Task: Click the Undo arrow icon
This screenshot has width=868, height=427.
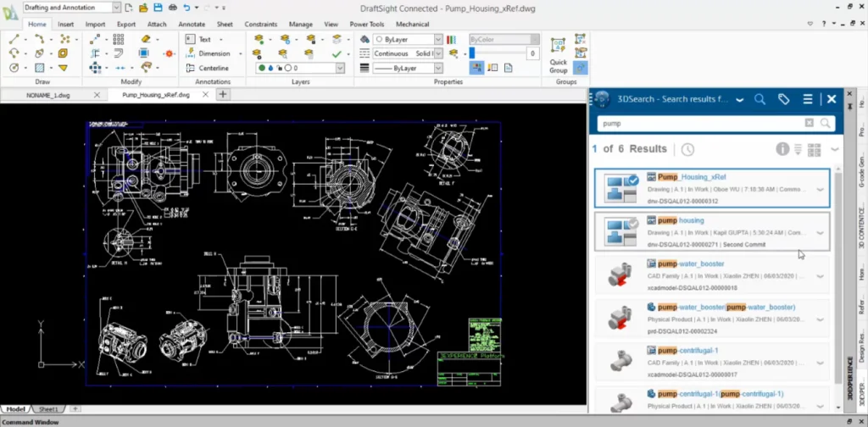Action: (x=186, y=8)
